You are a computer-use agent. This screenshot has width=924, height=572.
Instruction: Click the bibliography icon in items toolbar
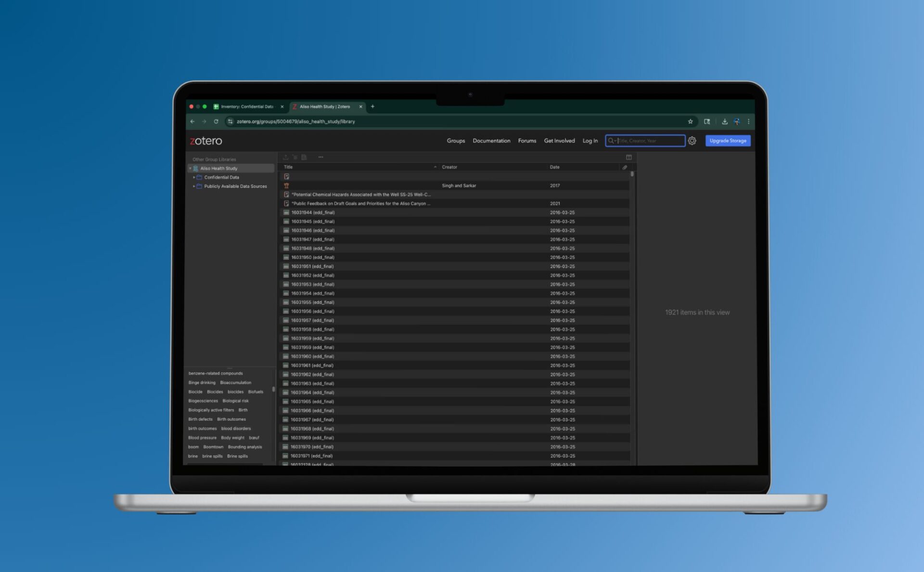(304, 157)
